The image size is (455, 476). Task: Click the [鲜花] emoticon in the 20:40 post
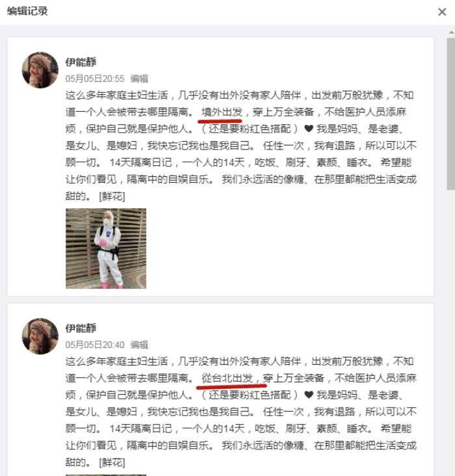[x=112, y=462]
